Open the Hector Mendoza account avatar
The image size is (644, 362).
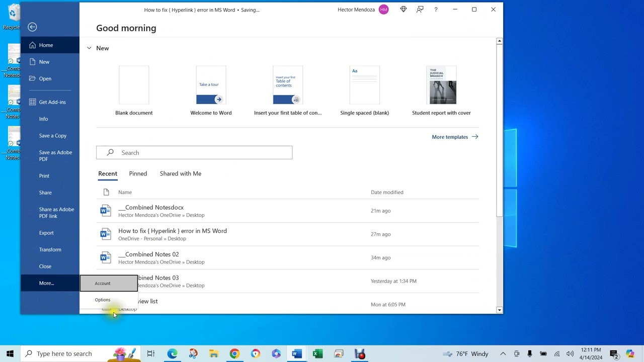384,10
